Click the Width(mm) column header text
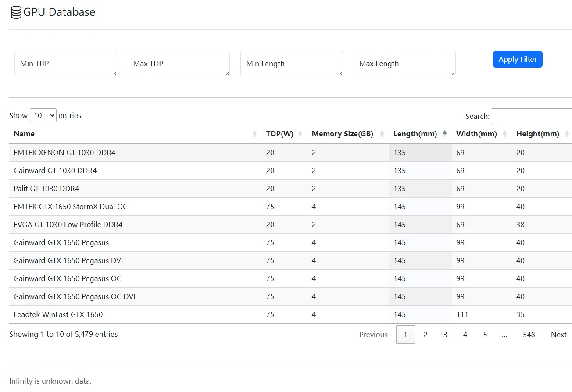This screenshot has width=572, height=392. click(476, 134)
